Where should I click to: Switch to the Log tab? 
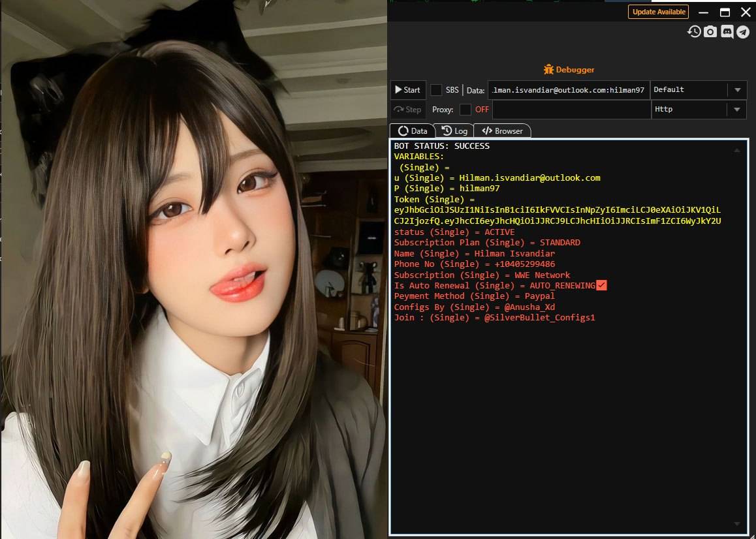coord(454,131)
